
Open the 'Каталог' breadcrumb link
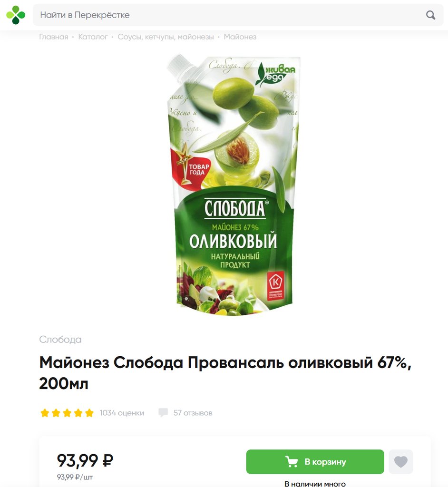[x=93, y=37]
